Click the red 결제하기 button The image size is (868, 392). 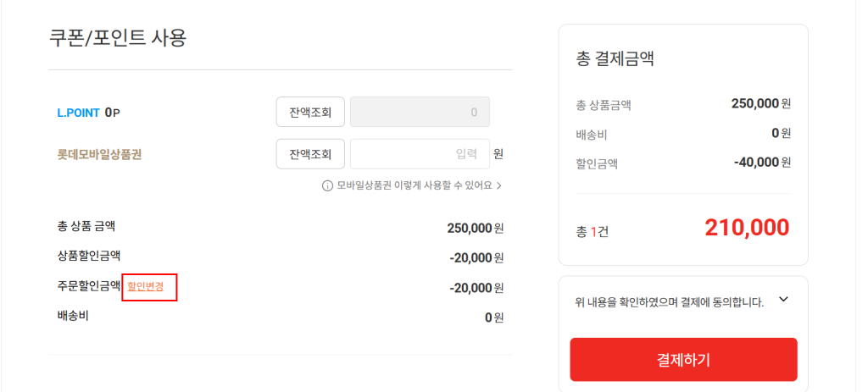click(683, 360)
